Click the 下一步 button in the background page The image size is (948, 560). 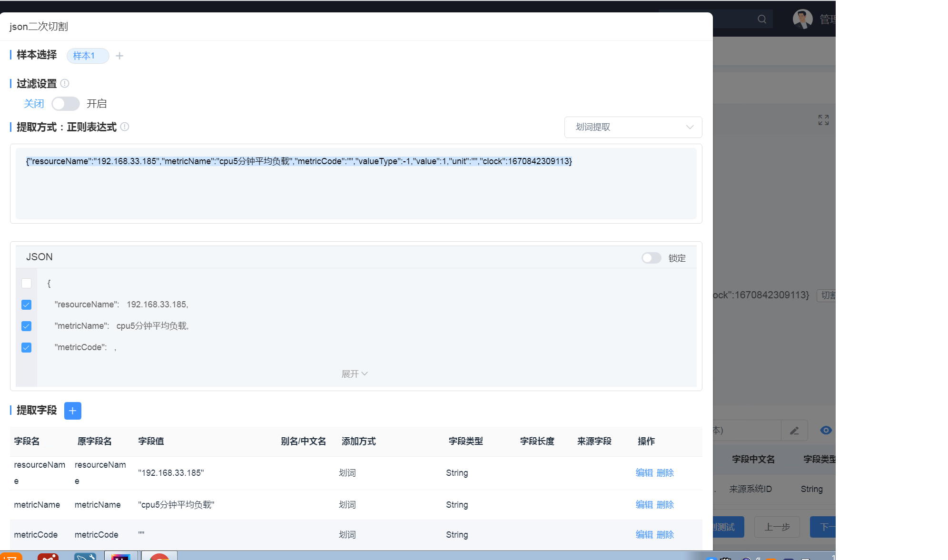[x=823, y=527]
